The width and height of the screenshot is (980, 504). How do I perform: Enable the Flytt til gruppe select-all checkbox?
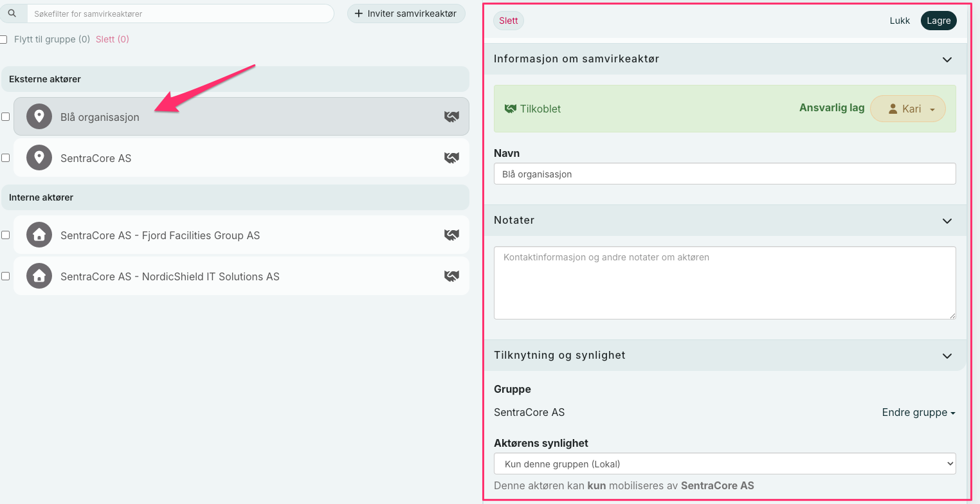(3, 39)
